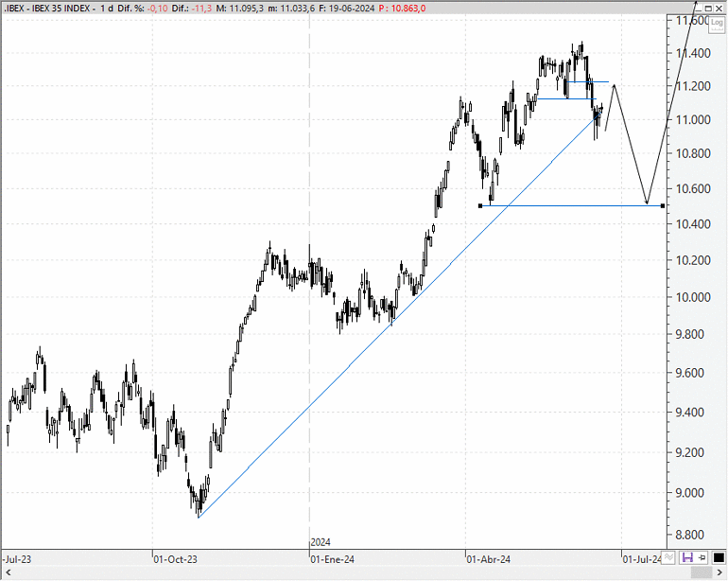Click the 01-Abr-24 date axis label
This screenshot has height=581, width=728.
click(489, 558)
